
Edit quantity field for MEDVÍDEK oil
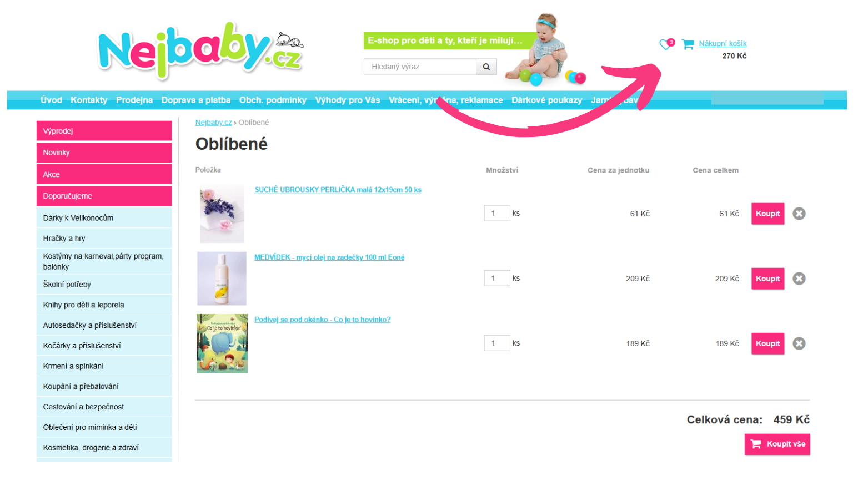[497, 278]
